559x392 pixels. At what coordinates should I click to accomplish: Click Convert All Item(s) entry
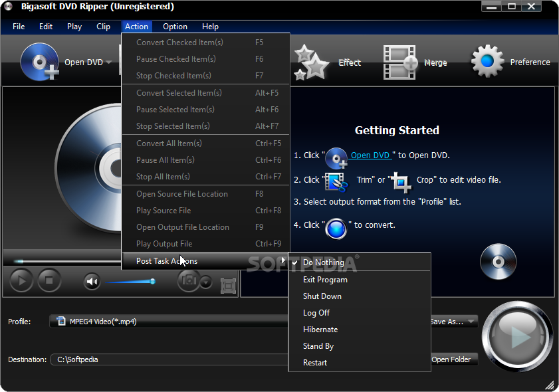[205, 144]
